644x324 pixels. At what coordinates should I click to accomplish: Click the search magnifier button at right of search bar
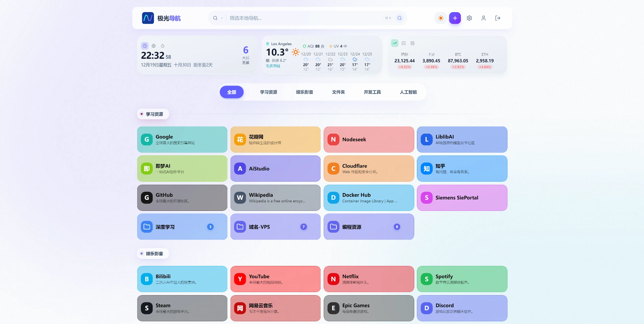pyautogui.click(x=399, y=18)
